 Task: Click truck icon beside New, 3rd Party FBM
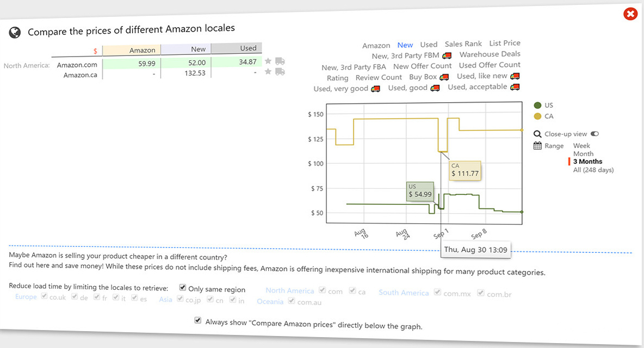pos(447,55)
